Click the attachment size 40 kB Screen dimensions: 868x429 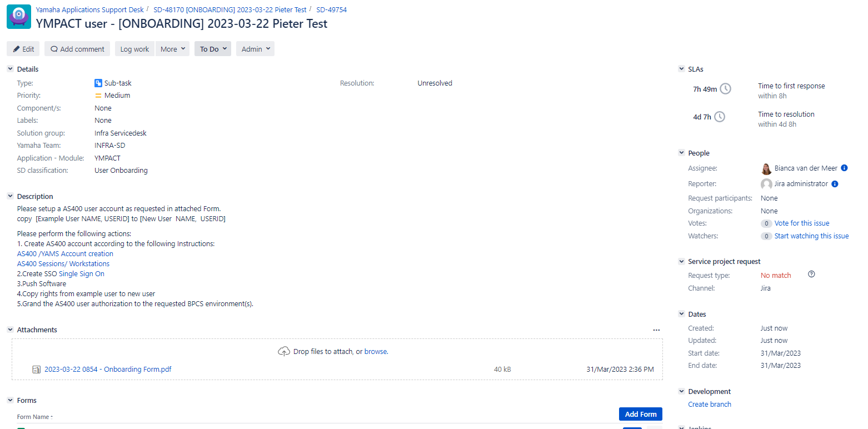pyautogui.click(x=502, y=370)
